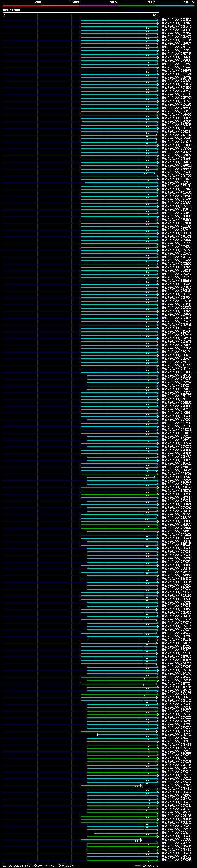197x868 pixels.
Task: Click the UniRef100_B1NEZ1 hit name
Action: [x=177, y=470]
